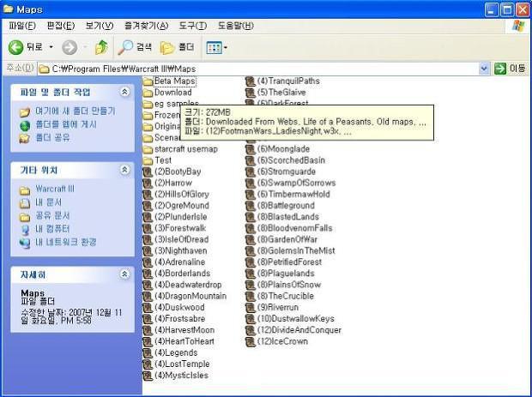Select file name (6)ScorchedBasin

point(291,160)
